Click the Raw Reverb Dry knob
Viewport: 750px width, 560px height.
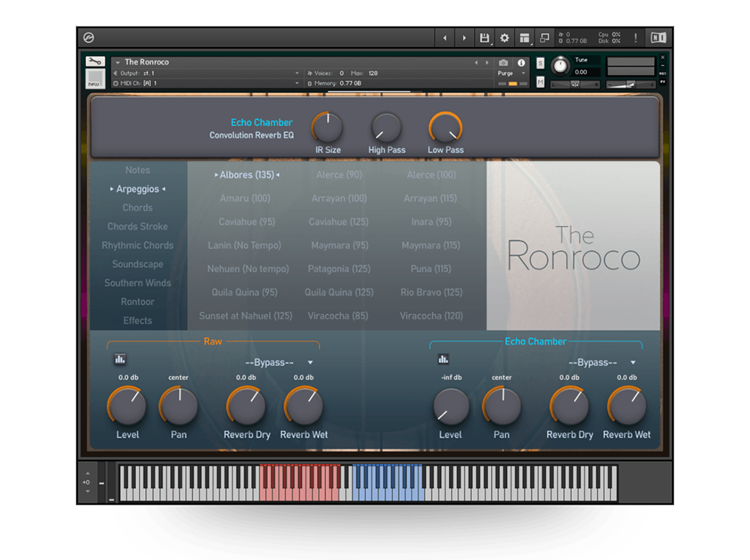click(x=247, y=406)
